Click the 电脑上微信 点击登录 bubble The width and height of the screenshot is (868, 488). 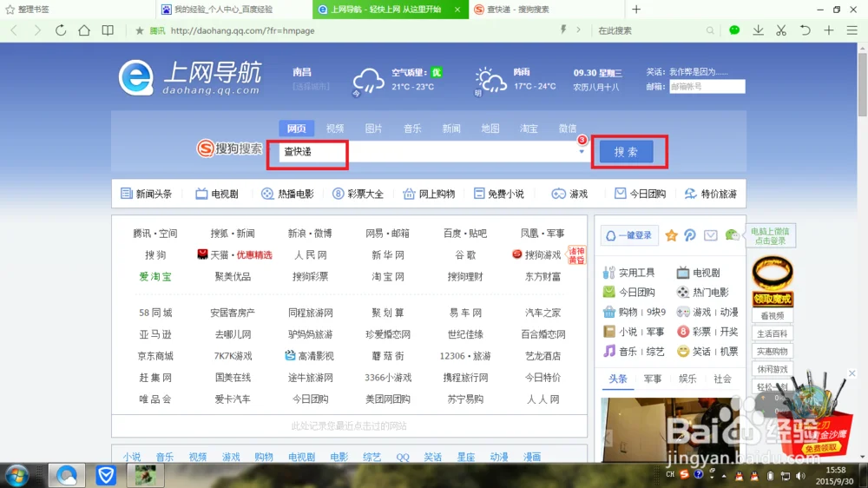pyautogui.click(x=770, y=236)
